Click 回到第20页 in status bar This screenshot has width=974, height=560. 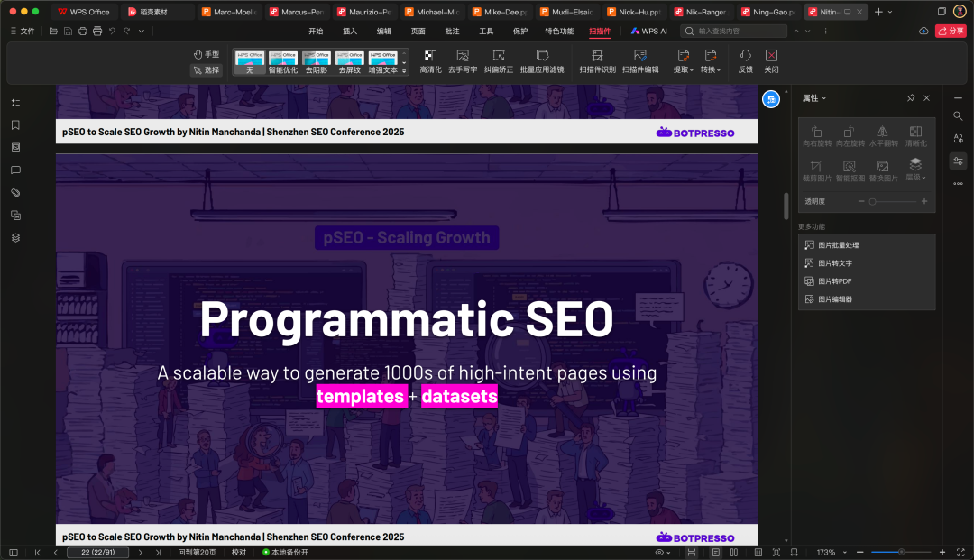197,552
